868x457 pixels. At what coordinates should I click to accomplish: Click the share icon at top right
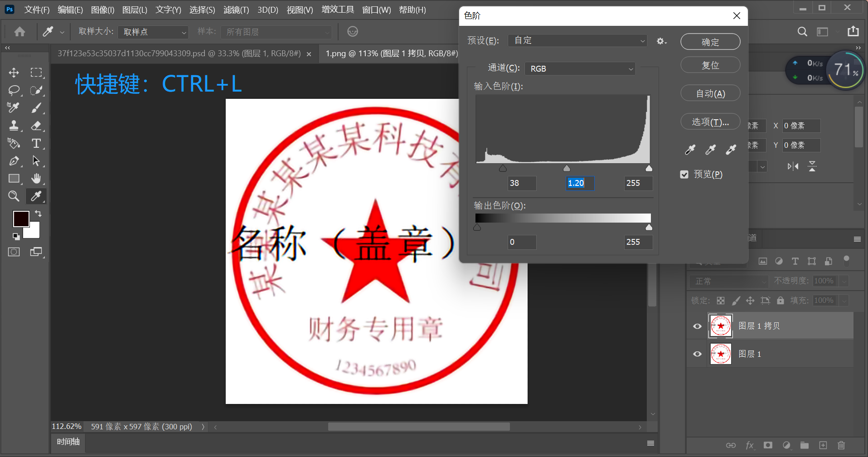[853, 31]
